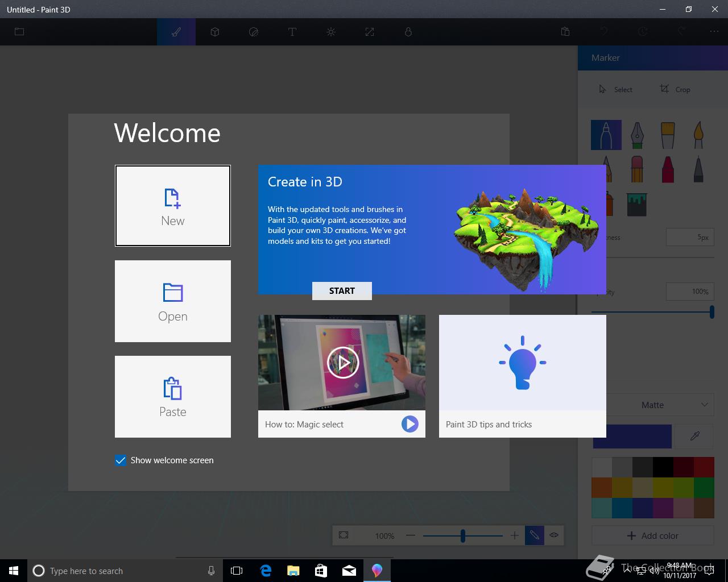Image resolution: width=728 pixels, height=582 pixels.
Task: Click the zoom in plus button
Action: [x=515, y=535]
